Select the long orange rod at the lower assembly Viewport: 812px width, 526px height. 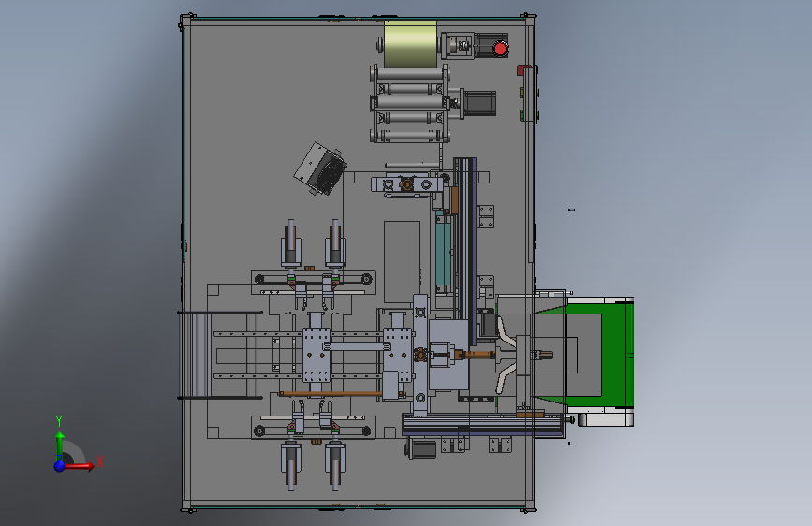click(x=332, y=394)
